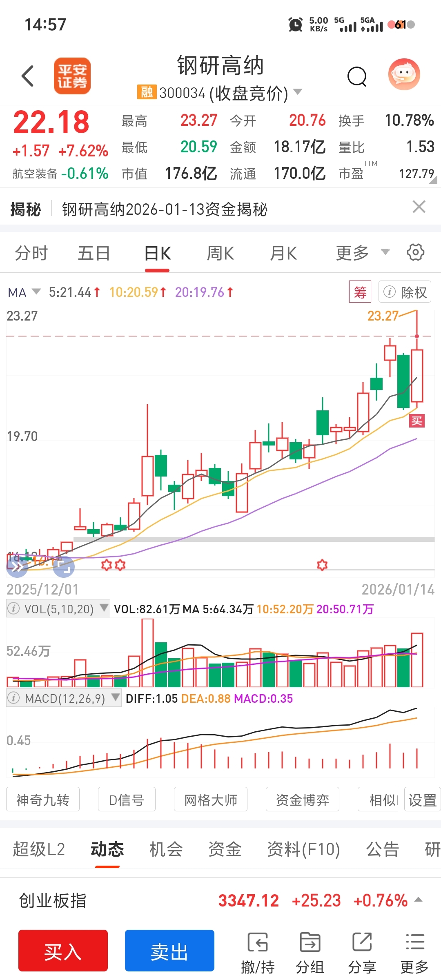The height and width of the screenshot is (980, 441).
Task: Select the D信号 indicator
Action: click(x=127, y=800)
